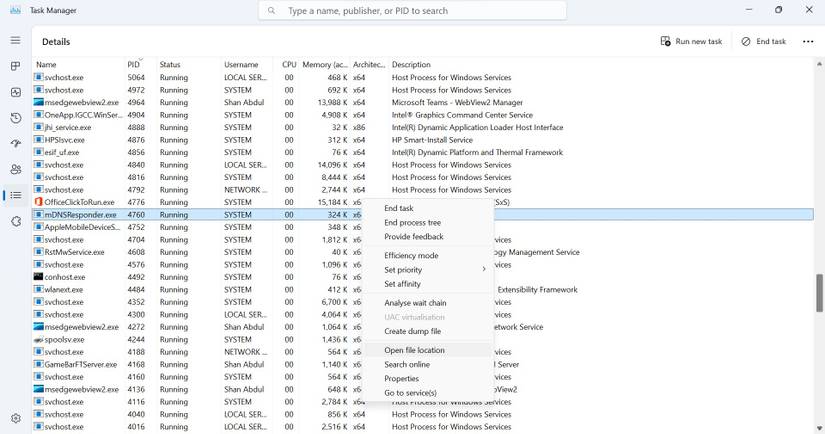Select the AppleMobileDeviceS... process row
The image size is (825, 434).
tap(423, 227)
